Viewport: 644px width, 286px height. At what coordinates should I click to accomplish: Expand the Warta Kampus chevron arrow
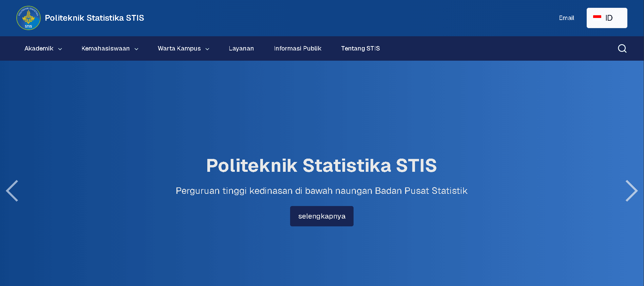[x=207, y=49]
